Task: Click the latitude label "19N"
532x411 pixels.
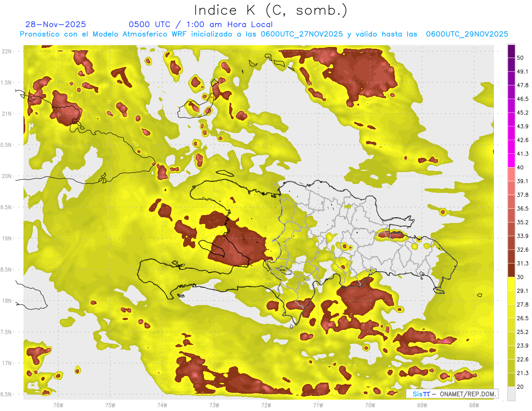Action: 7,239
